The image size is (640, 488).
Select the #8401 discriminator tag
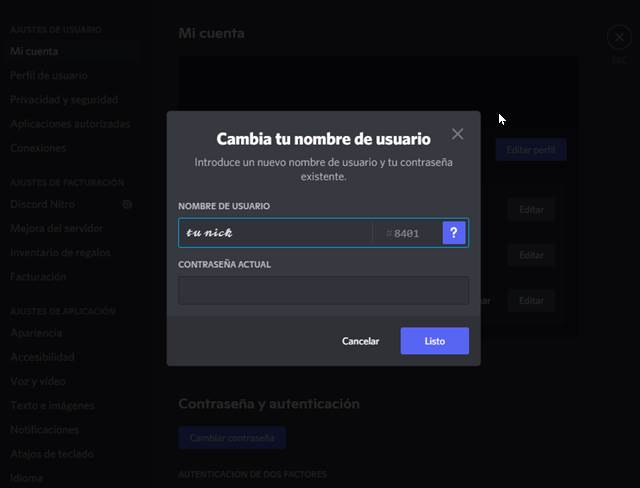point(402,233)
